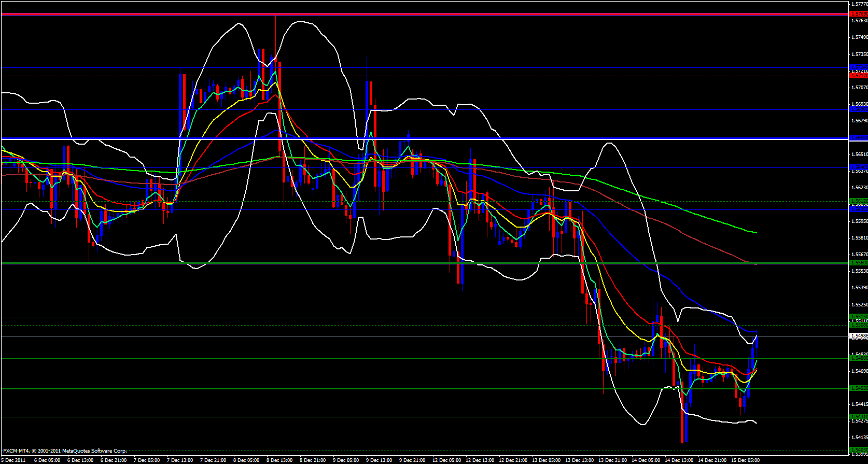Screen dimensions: 868x464
Task: Click the green 1.5560 price tag on axis
Action: tap(858, 263)
